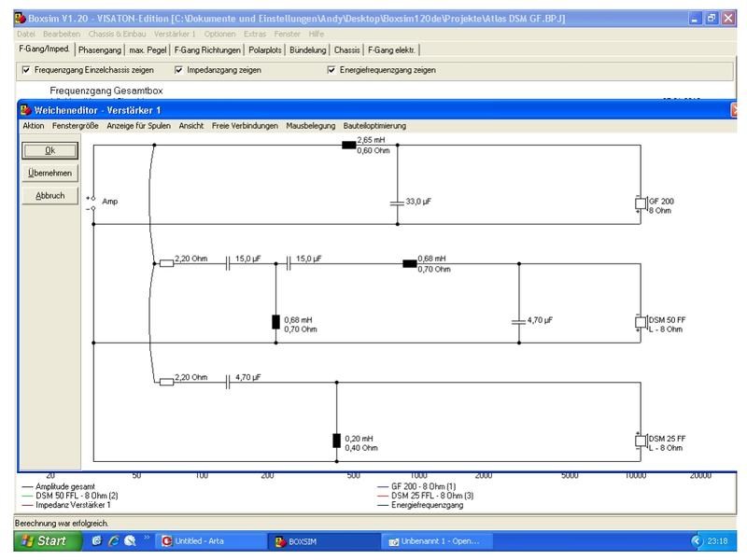Image resolution: width=747 pixels, height=560 pixels.
Task: Click the Internet Explorer quick launch icon
Action: 112,541
